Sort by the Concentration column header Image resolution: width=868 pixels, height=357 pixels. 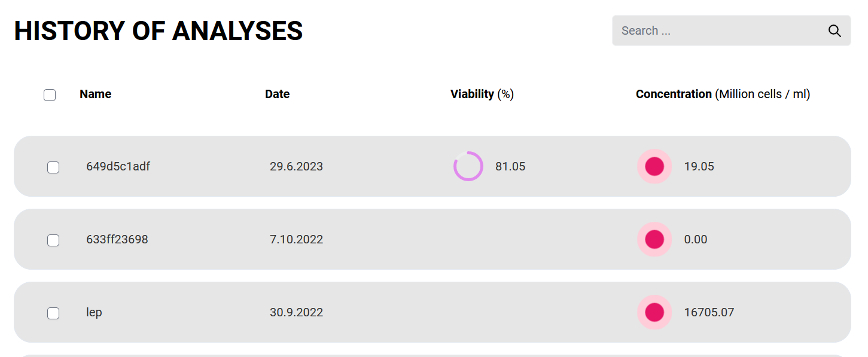[723, 94]
